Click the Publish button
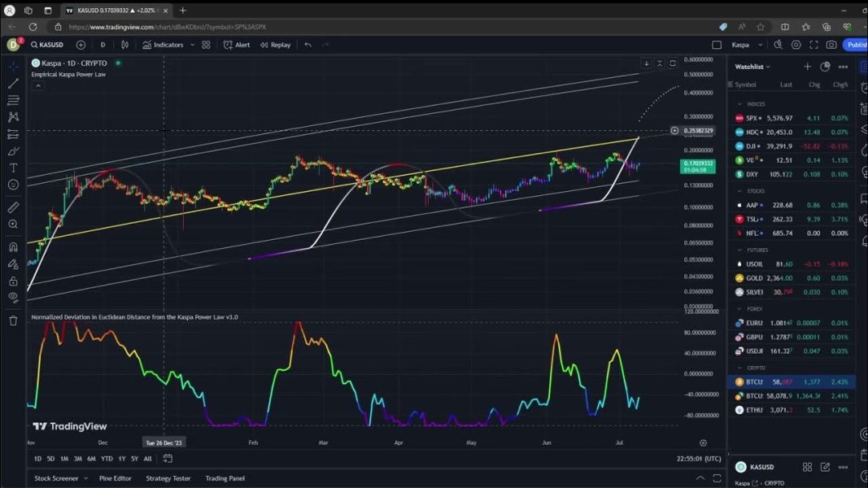Image resolution: width=868 pixels, height=488 pixels. (856, 45)
